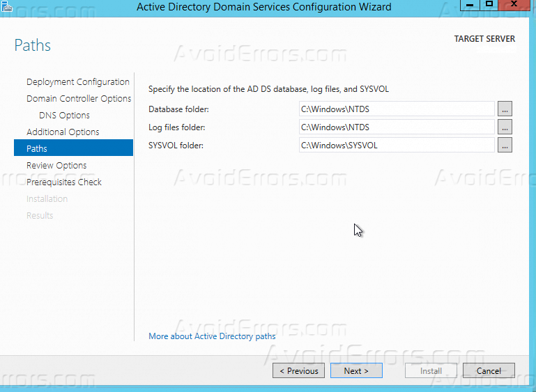Screen dimensions: 536x392
Task: Click into the Database folder path field
Action: 396,109
